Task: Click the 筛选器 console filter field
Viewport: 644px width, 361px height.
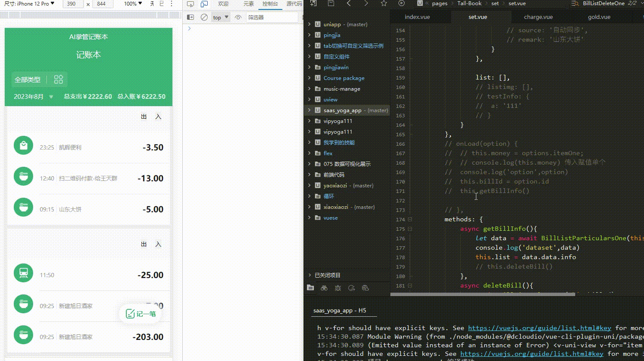Action: tap(272, 17)
